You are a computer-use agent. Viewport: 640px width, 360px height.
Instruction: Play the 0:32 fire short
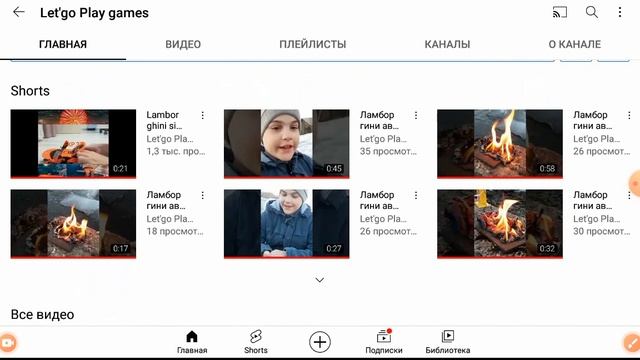[500, 224]
